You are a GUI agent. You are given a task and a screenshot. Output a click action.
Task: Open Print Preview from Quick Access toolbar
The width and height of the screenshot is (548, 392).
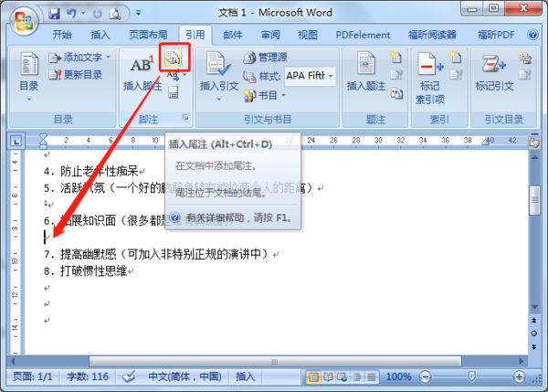coord(115,14)
